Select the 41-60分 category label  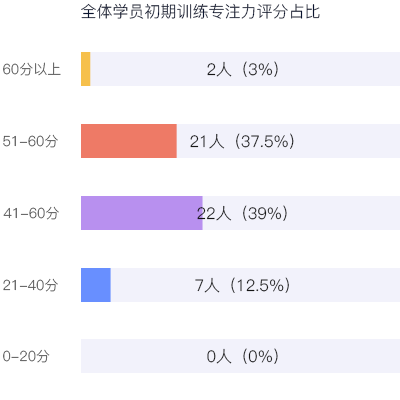coord(31,213)
